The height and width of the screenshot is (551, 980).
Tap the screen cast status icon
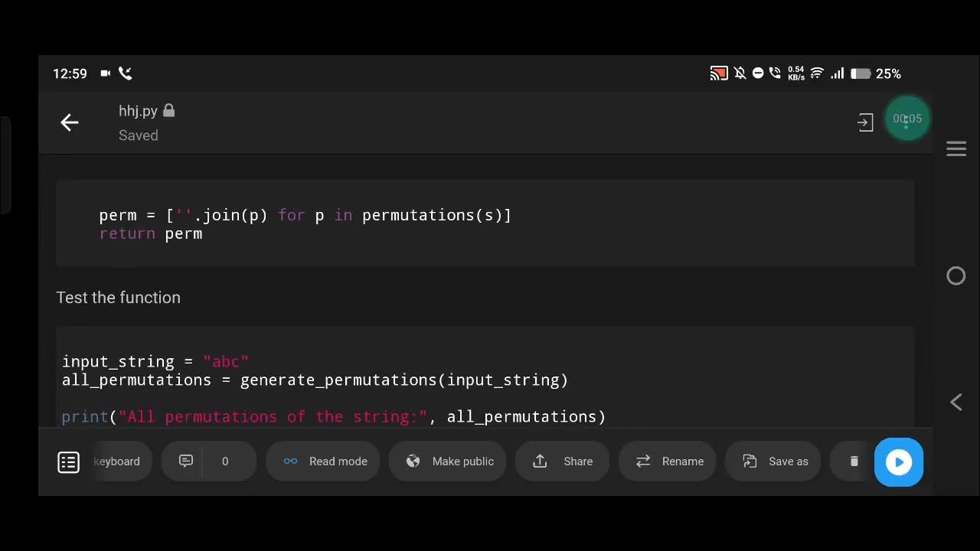click(718, 73)
